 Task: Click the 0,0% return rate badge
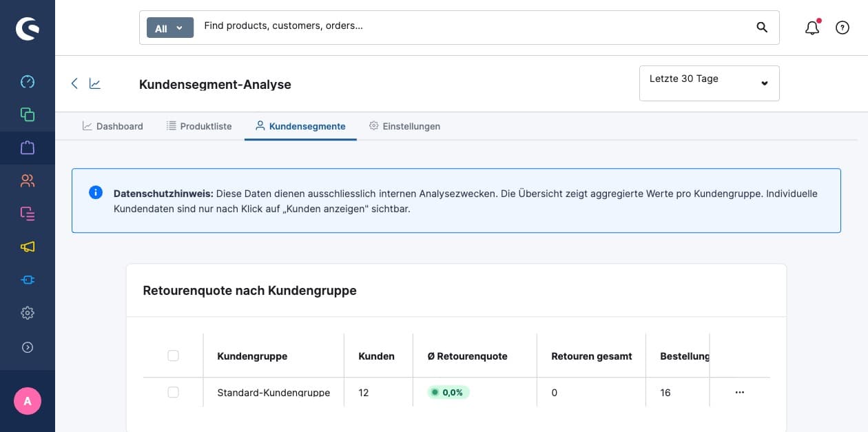tap(448, 393)
